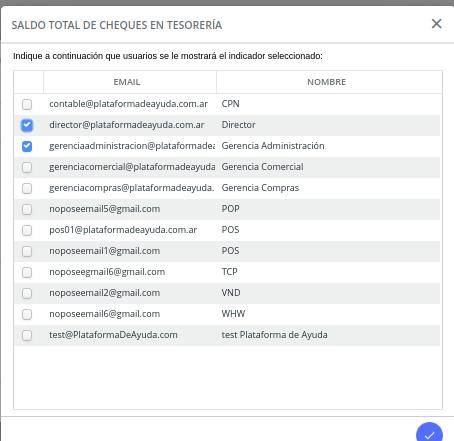Enable checkbox for pos01@plataformadeayuda.com.ar

(x=27, y=230)
